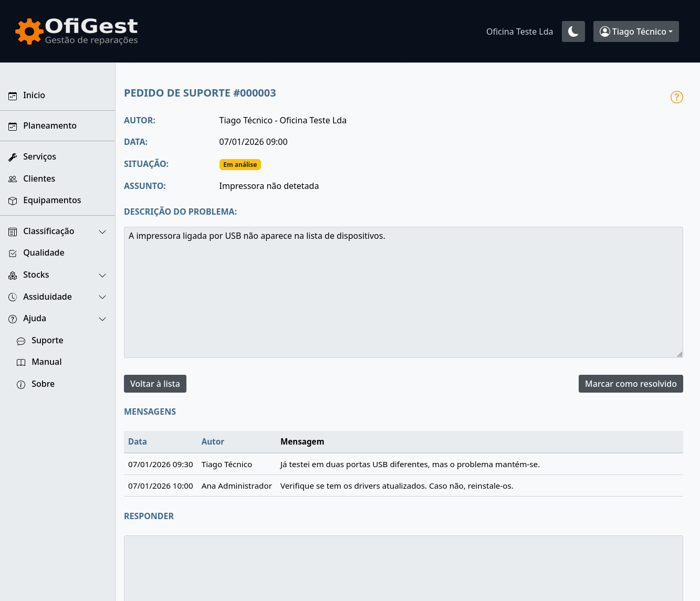The width and height of the screenshot is (700, 601).
Task: Toggle dark mode with the moon button
Action: (x=573, y=31)
